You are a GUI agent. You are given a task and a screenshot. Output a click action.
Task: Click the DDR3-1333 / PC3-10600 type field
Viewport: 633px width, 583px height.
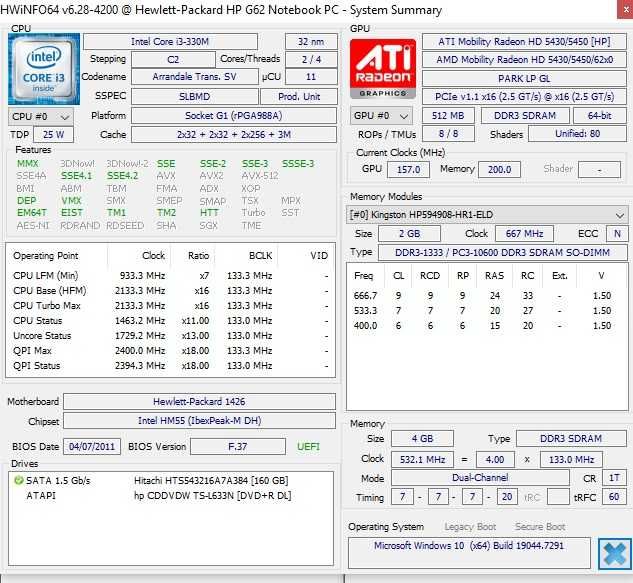pos(503,252)
